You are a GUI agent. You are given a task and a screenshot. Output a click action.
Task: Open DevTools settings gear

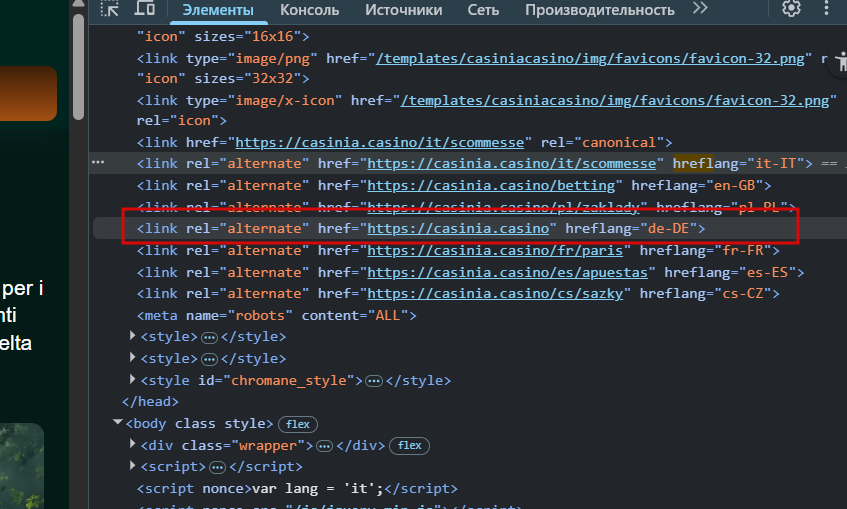click(x=791, y=8)
